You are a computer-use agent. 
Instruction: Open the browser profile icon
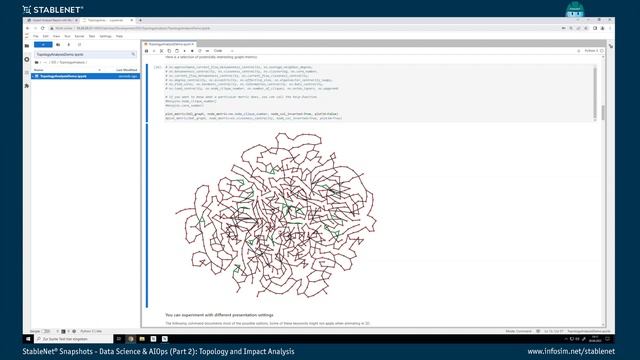tap(602, 28)
